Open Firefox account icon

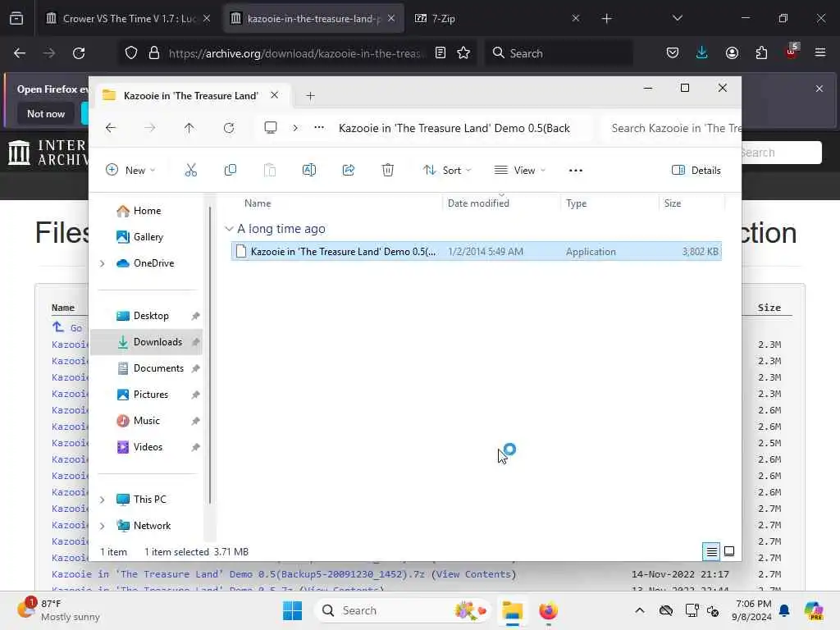[732, 53]
